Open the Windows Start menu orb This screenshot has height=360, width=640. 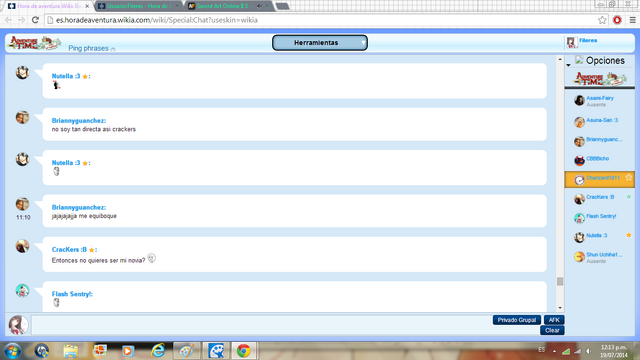(x=13, y=351)
